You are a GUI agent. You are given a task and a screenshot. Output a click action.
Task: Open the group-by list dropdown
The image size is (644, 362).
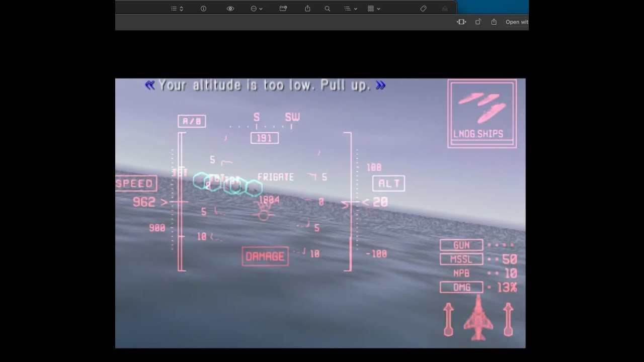pyautogui.click(x=351, y=9)
